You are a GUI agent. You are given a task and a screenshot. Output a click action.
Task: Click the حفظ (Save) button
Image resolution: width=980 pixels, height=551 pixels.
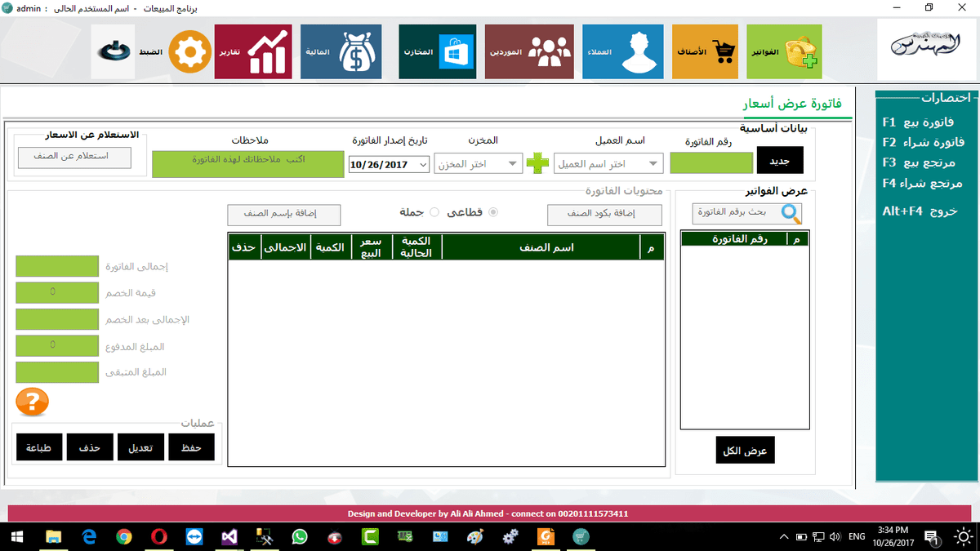click(x=191, y=447)
